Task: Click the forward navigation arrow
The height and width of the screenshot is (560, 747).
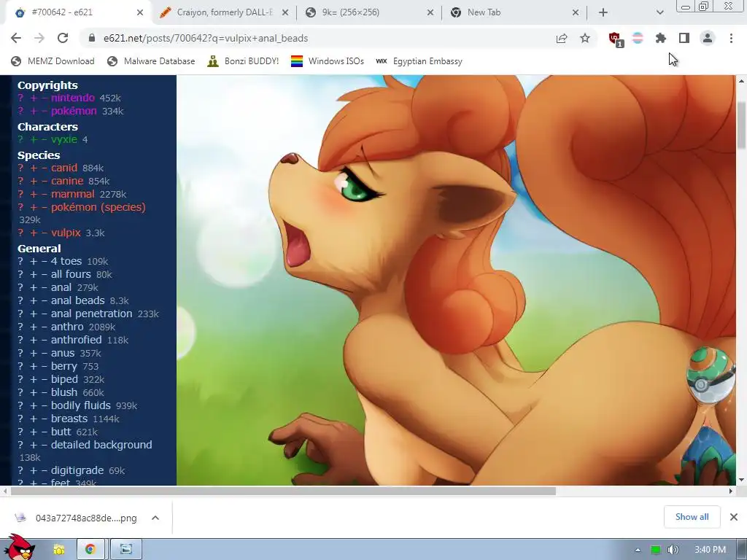Action: [x=39, y=38]
